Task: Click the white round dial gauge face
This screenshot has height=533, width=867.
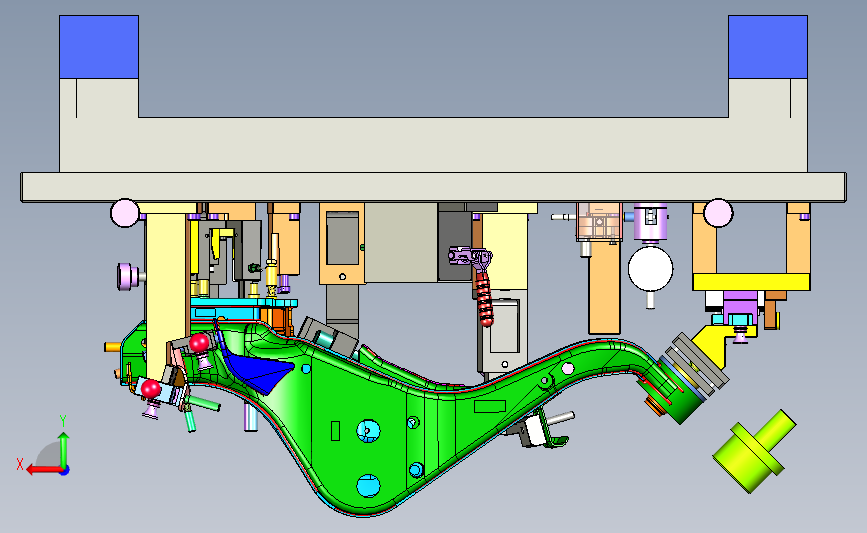Action: [650, 269]
